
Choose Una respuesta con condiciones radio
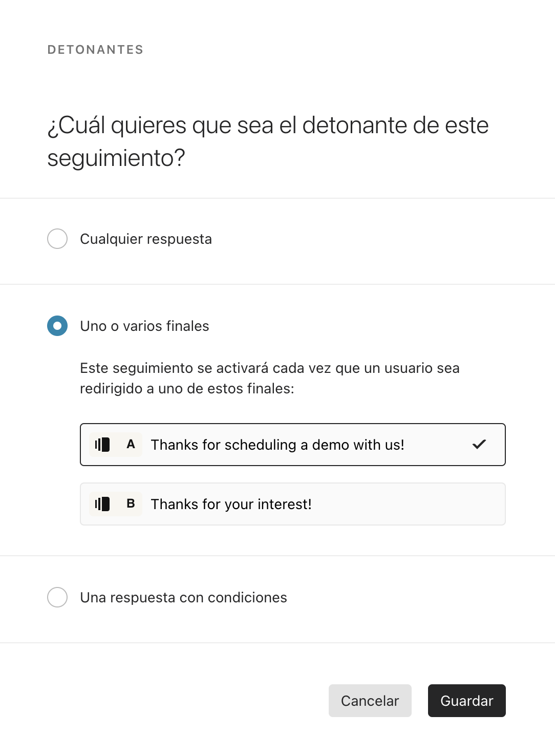[57, 597]
